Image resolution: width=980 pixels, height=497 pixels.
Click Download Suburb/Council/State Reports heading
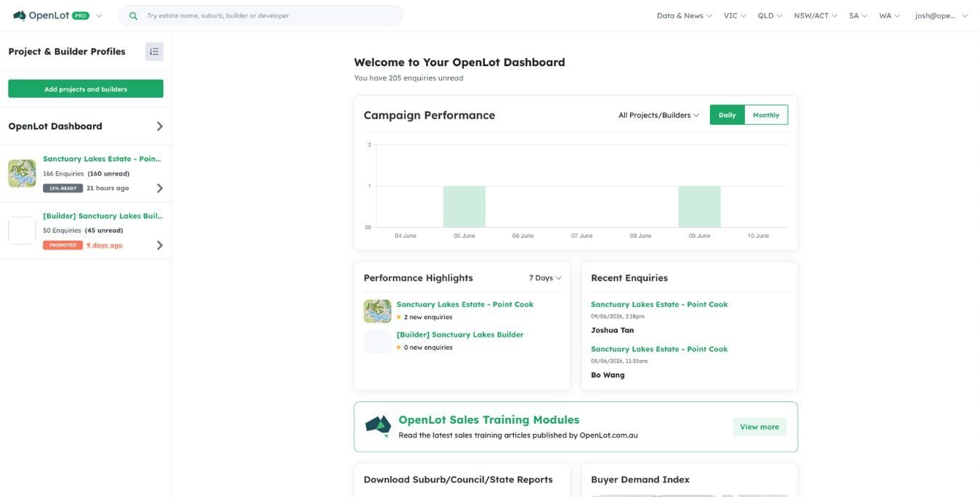(x=458, y=480)
